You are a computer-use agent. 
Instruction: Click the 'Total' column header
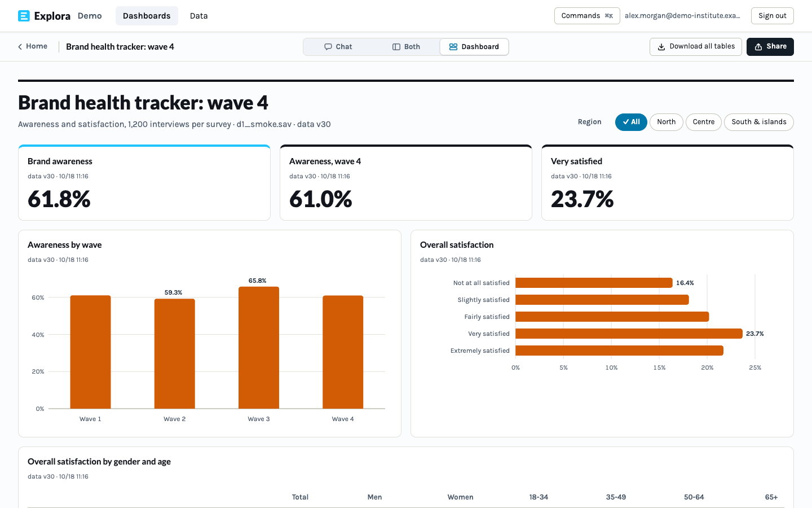(x=300, y=497)
